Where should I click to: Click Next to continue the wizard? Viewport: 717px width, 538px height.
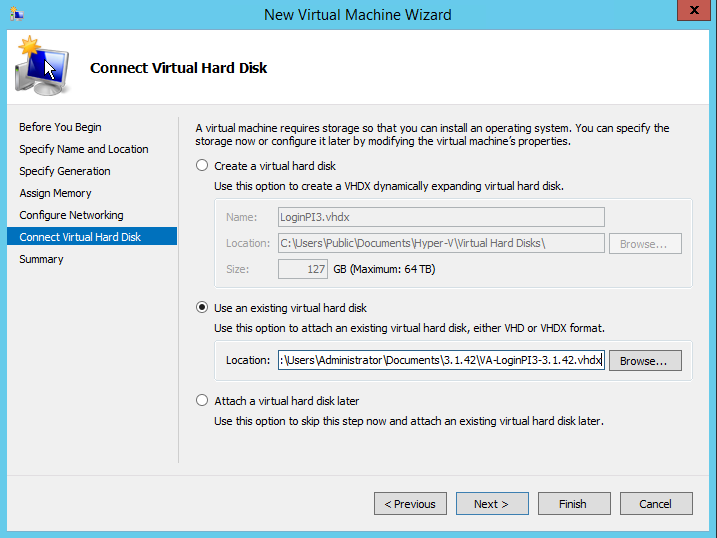(x=492, y=504)
